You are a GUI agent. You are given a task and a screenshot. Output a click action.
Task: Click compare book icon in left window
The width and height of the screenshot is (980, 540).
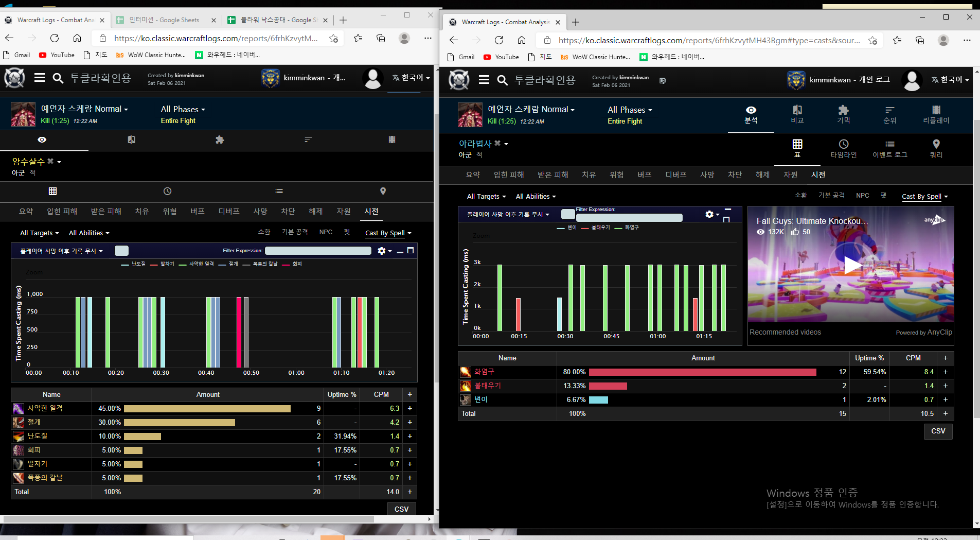point(132,140)
